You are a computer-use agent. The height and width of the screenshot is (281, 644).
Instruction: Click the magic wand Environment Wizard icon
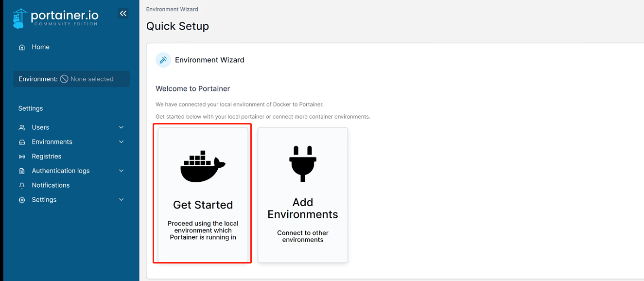click(x=163, y=60)
